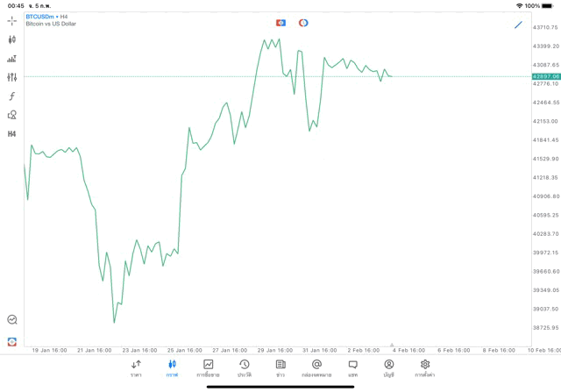This screenshot has width=561, height=392.
Task: Select the blue trend line drawing tool
Action: pyautogui.click(x=518, y=25)
